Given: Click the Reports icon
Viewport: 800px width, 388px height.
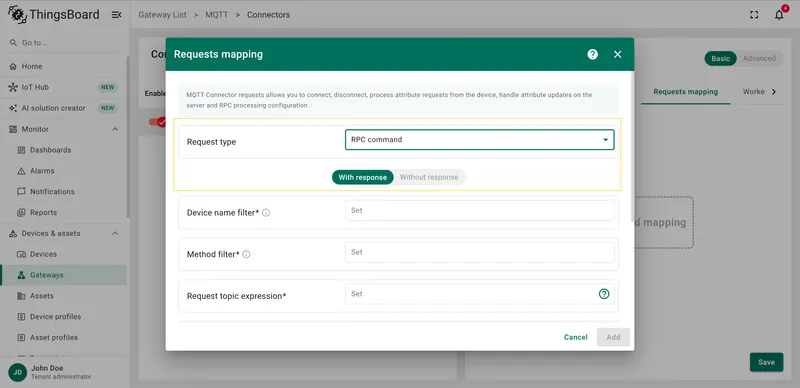Looking at the screenshot, I should [x=21, y=212].
